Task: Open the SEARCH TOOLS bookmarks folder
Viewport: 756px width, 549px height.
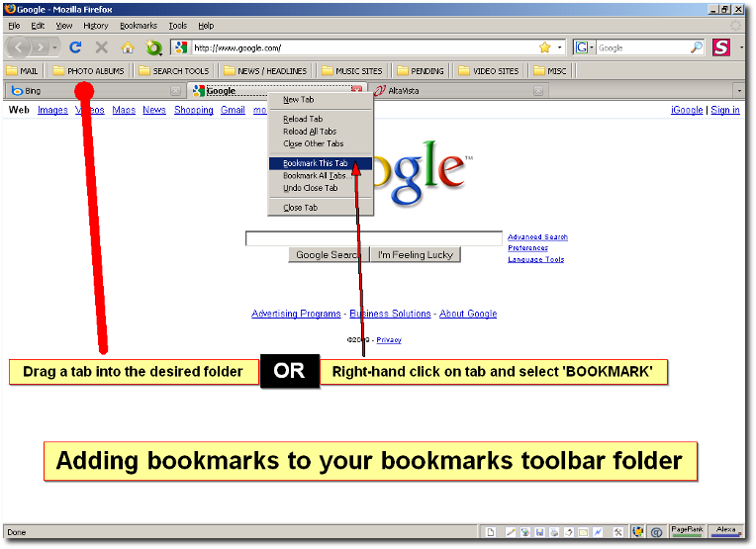Action: (x=174, y=71)
